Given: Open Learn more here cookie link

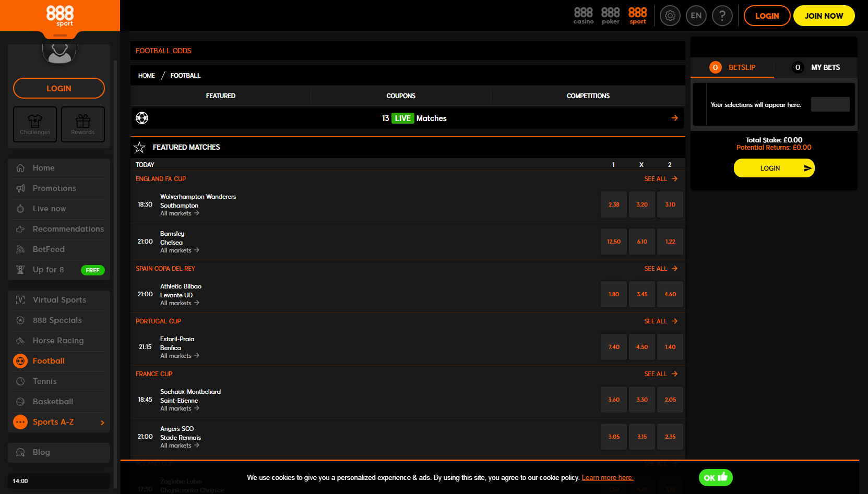Looking at the screenshot, I should 608,478.
